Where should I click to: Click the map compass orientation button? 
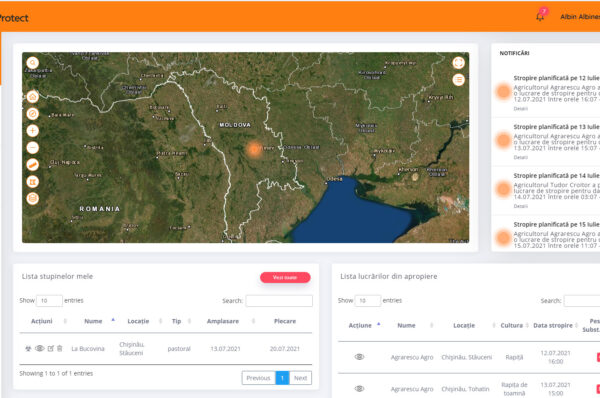33,114
